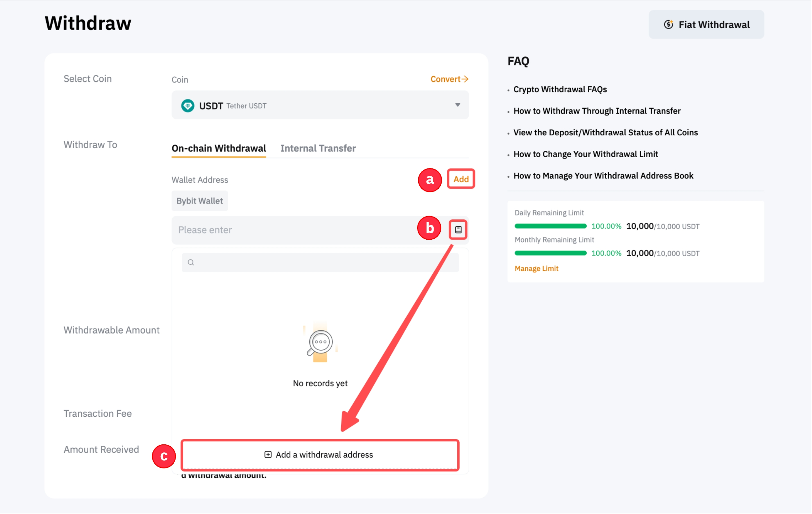Screen dimensions: 812x514
Task: Click the search magnifier icon in address list
Action: tap(191, 262)
